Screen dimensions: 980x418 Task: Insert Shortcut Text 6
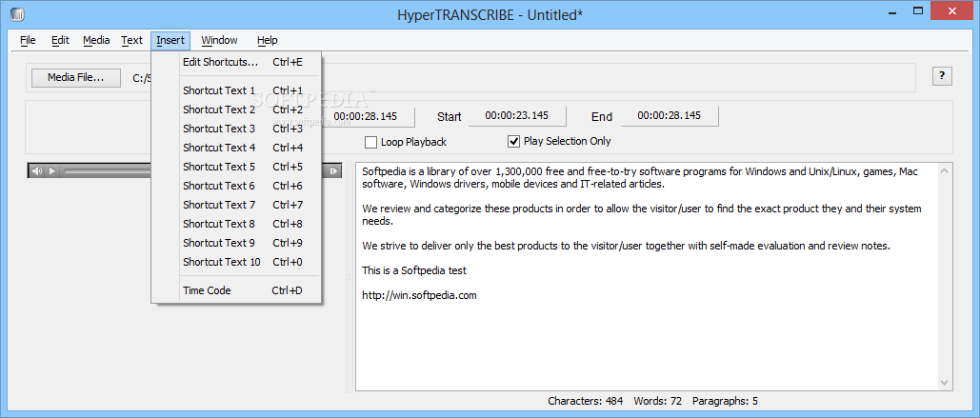236,186
